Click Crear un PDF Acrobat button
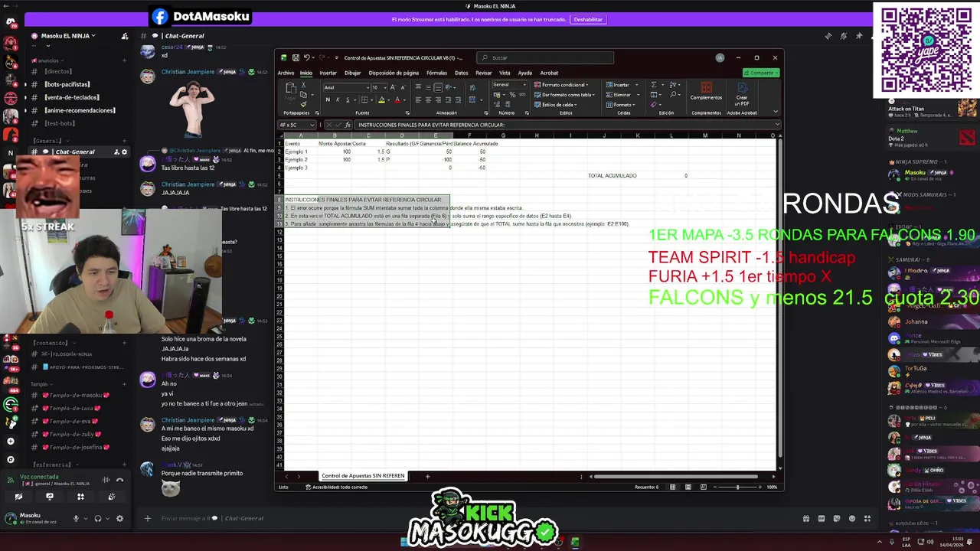This screenshot has height=551, width=980. [x=742, y=93]
